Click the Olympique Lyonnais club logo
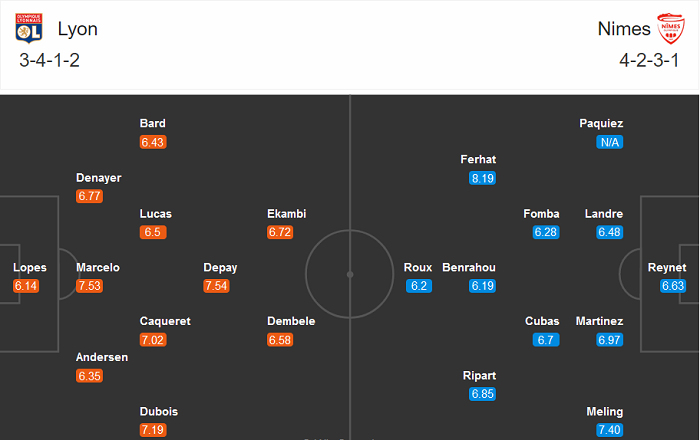Screen dimensions: 700x440 click(x=28, y=29)
